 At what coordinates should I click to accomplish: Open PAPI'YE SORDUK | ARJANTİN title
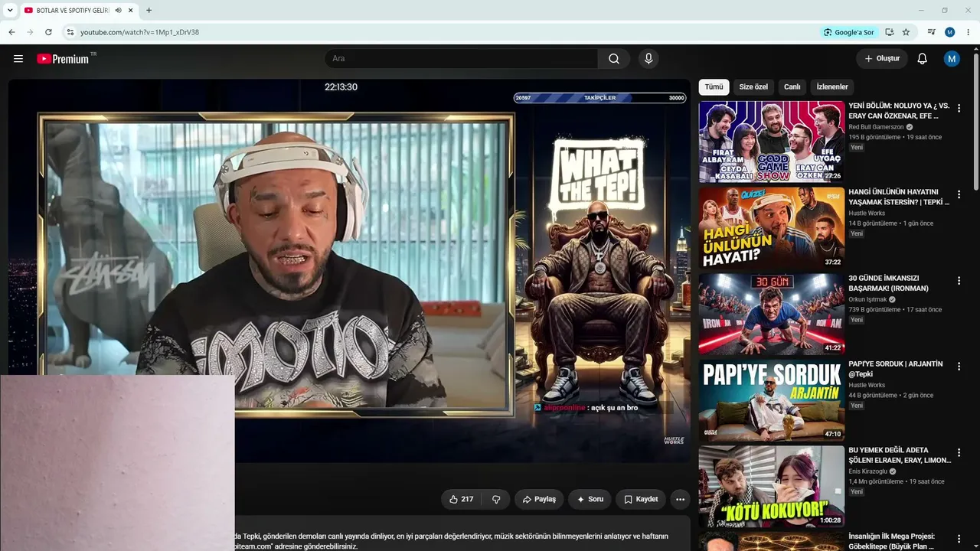coord(896,369)
